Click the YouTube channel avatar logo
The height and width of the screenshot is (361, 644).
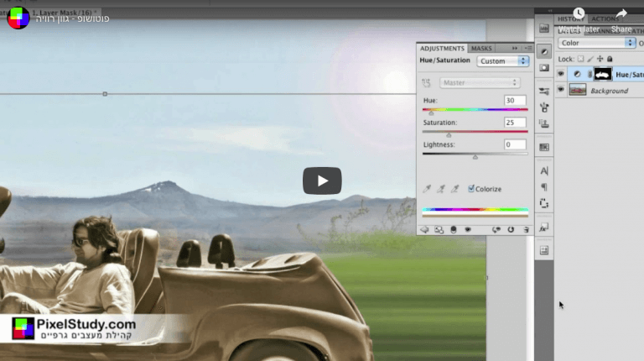click(x=18, y=18)
